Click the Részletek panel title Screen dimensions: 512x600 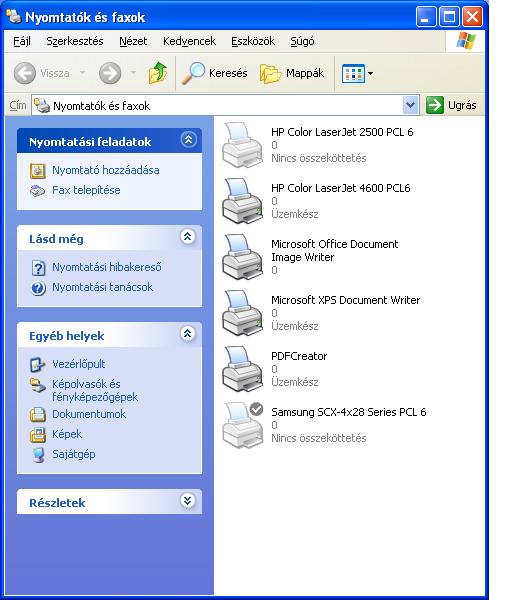click(x=57, y=502)
